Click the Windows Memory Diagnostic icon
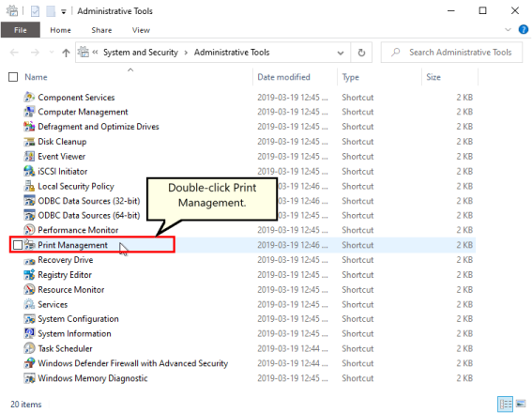Viewport: 532px width, 413px height. (x=29, y=378)
